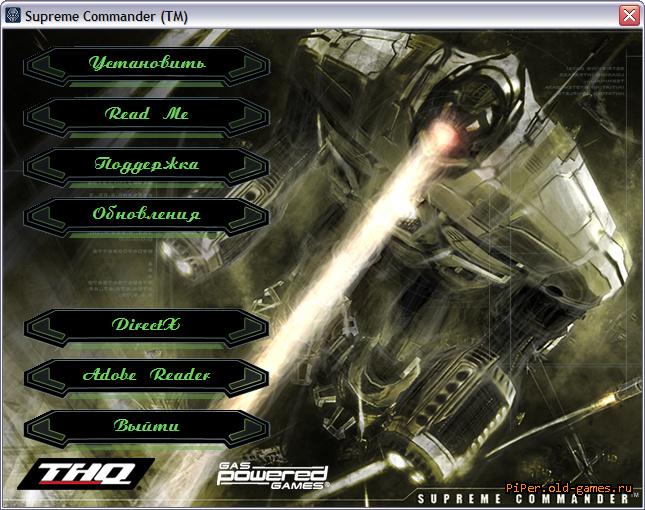Click the left arrow ornament on Установить
The width and height of the screenshot is (645, 510).
(x=38, y=64)
